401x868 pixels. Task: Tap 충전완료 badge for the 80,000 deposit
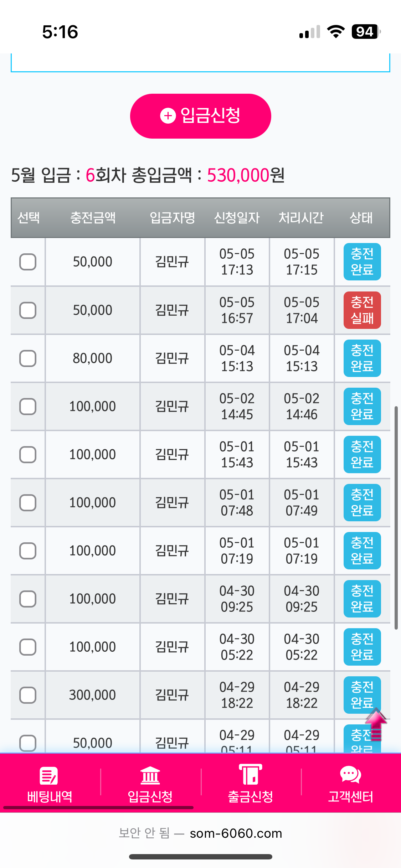(x=362, y=358)
